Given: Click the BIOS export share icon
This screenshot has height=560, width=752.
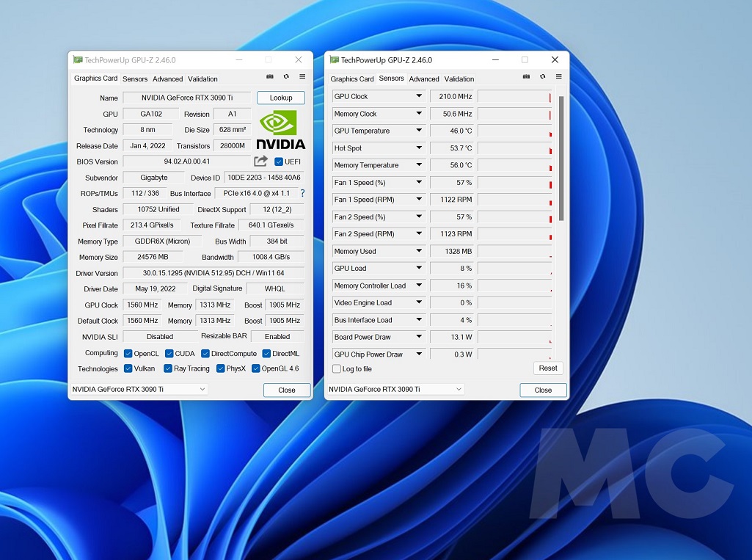Looking at the screenshot, I should (x=260, y=161).
